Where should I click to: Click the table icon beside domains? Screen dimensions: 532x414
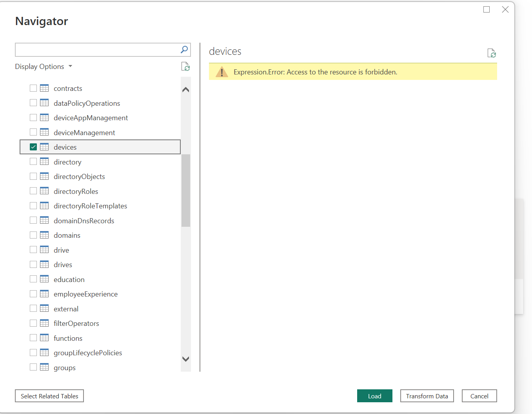[x=44, y=235]
